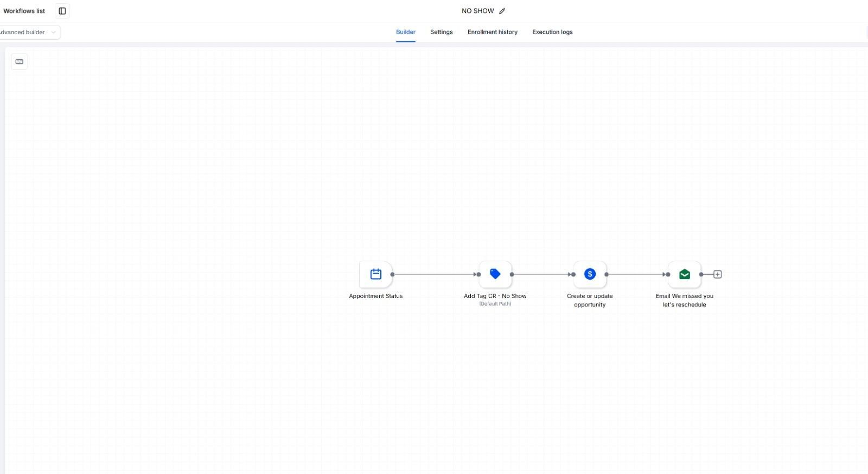Open the Create or update opportunity node
The image size is (868, 474).
(590, 274)
